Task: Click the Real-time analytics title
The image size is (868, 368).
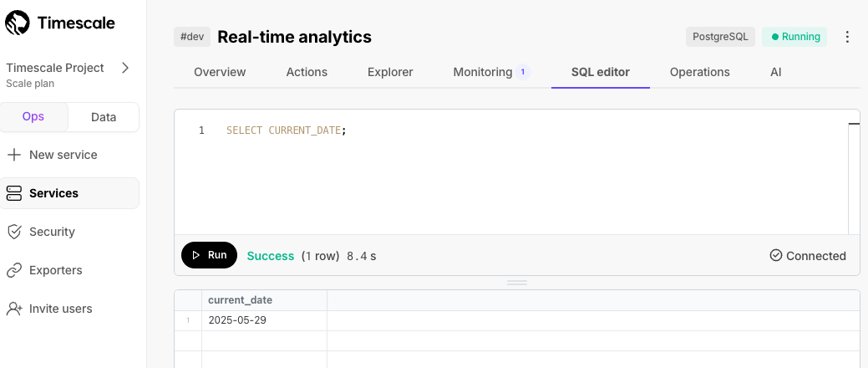Action: 295,37
